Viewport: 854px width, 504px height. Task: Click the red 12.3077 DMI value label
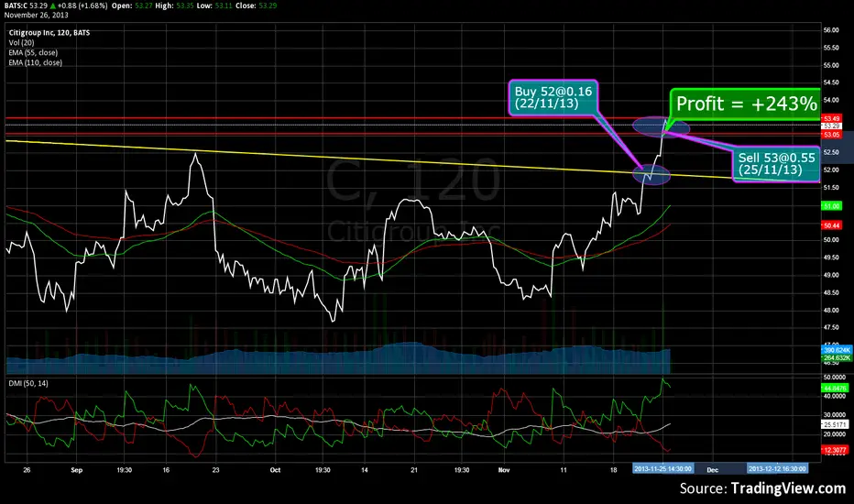835,450
